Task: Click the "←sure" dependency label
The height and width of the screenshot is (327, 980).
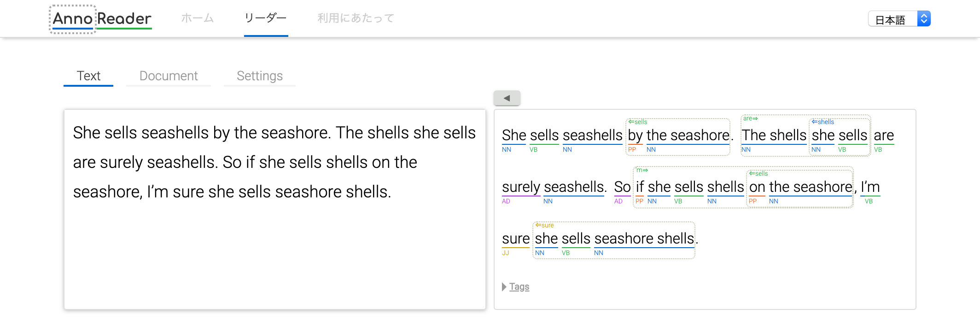Action: coord(544,226)
